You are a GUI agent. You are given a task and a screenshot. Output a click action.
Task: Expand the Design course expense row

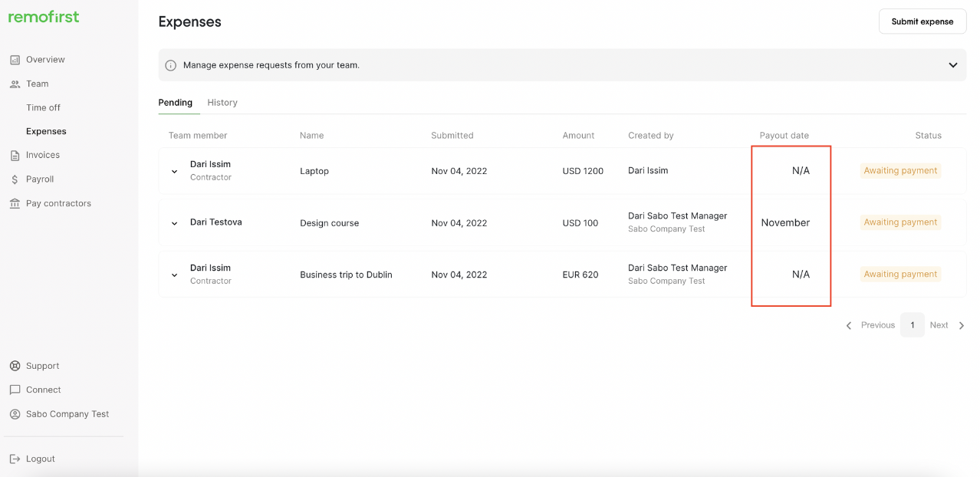click(x=174, y=224)
